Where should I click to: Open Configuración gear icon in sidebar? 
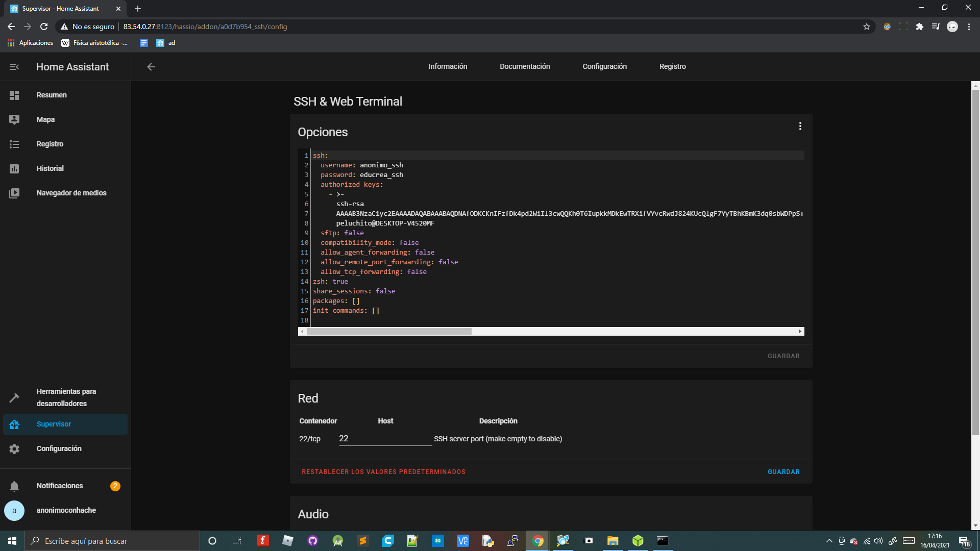pos(14,449)
